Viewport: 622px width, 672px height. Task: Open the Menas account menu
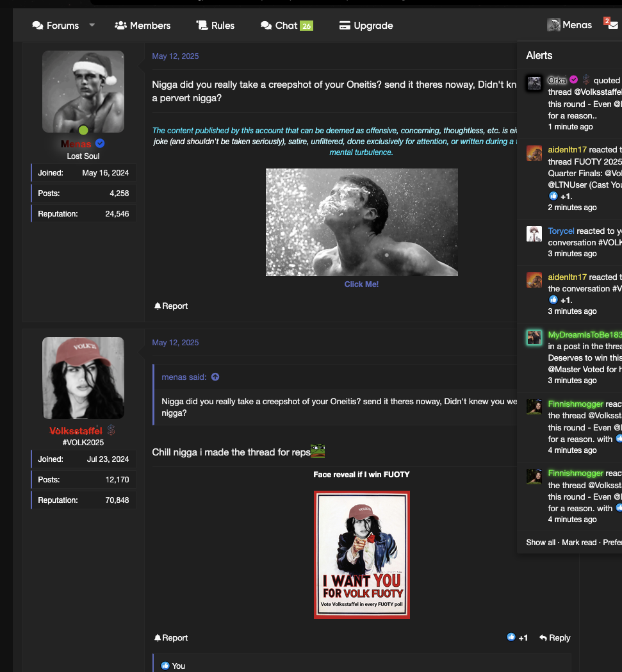[569, 25]
